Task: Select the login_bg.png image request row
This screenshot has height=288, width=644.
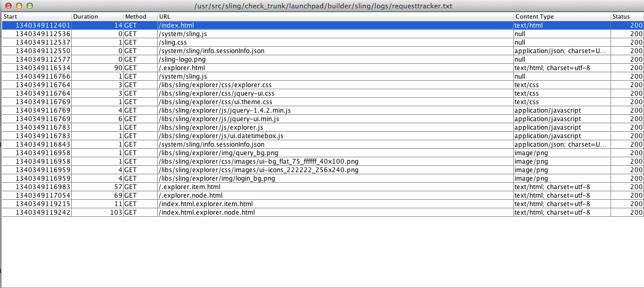Action: click(334, 178)
